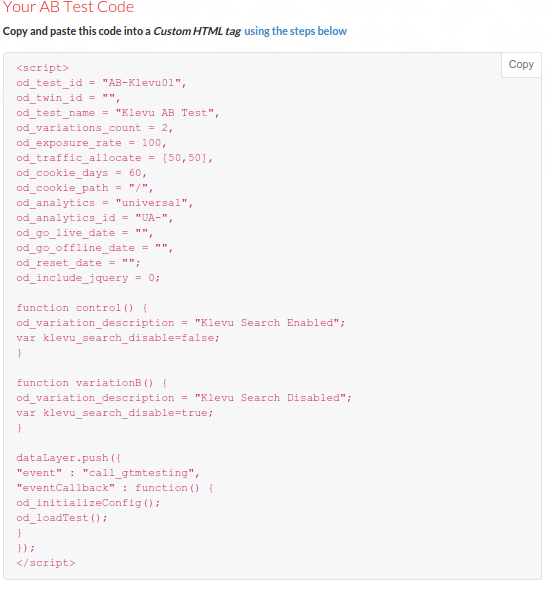The height and width of the screenshot is (589, 552).
Task: Click the od_cookie_days = 60 line
Action: coord(81,173)
